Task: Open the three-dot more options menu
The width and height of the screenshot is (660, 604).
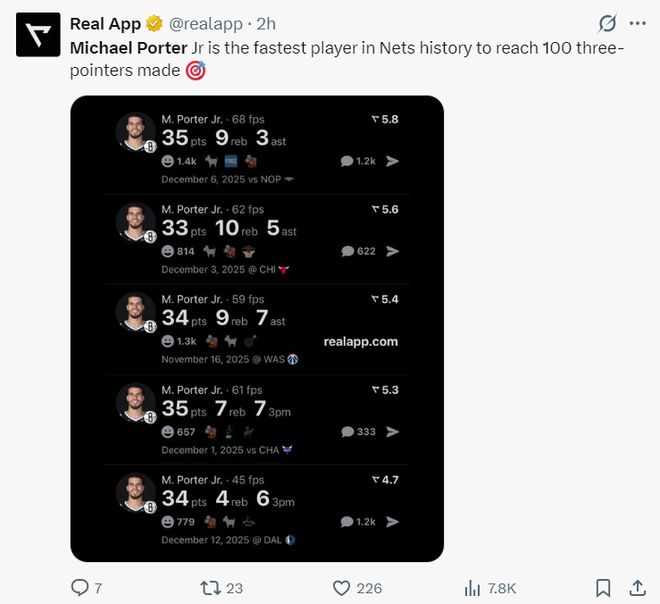Action: click(x=637, y=23)
